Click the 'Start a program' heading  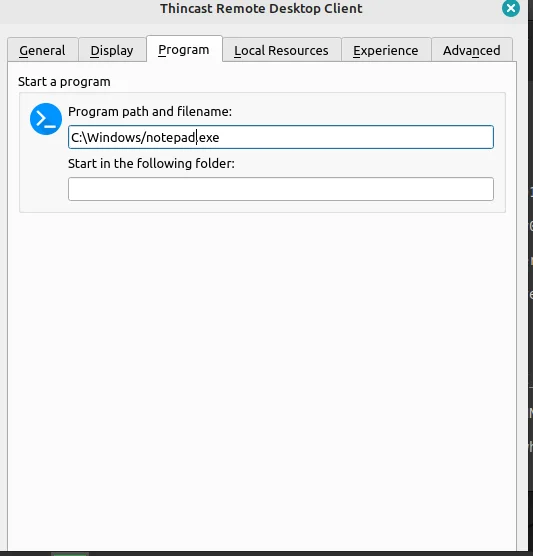coord(64,82)
